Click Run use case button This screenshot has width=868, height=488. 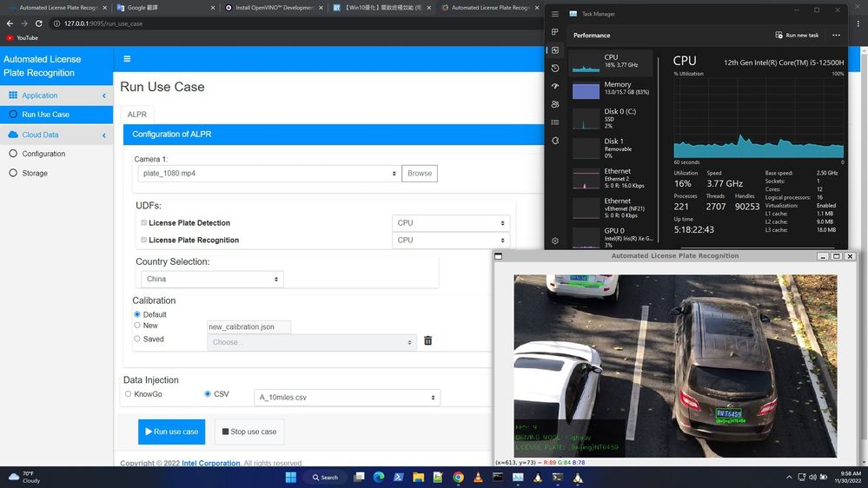[172, 432]
